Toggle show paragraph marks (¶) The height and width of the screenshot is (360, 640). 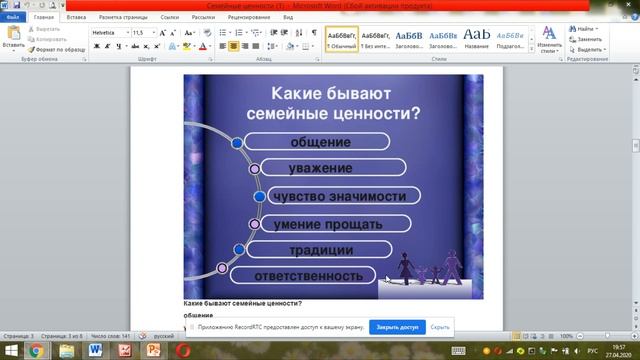click(x=314, y=33)
